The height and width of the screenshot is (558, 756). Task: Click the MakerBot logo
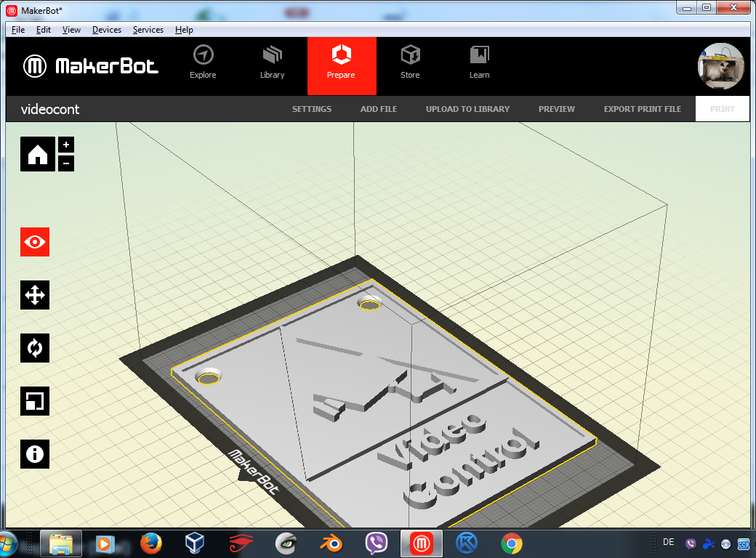click(x=91, y=66)
